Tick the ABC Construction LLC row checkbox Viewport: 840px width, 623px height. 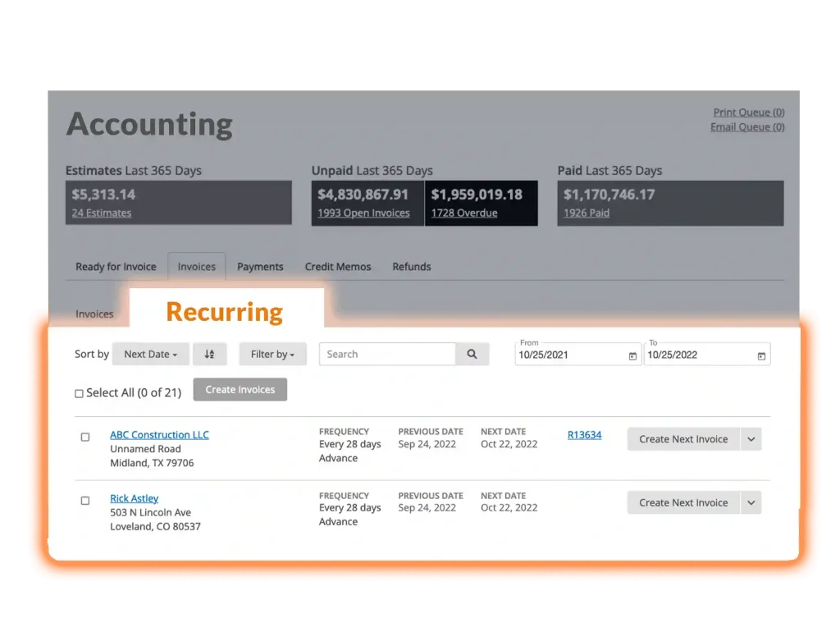point(85,437)
